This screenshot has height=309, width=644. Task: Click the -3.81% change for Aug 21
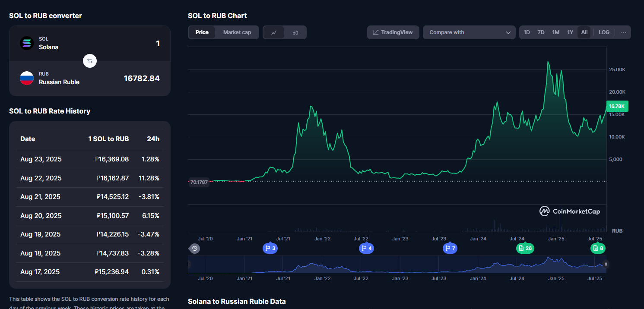(149, 197)
